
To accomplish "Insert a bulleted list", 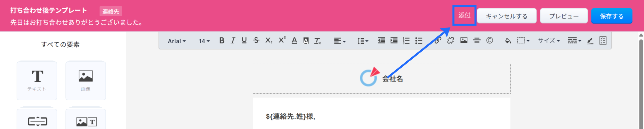I will [x=419, y=41].
